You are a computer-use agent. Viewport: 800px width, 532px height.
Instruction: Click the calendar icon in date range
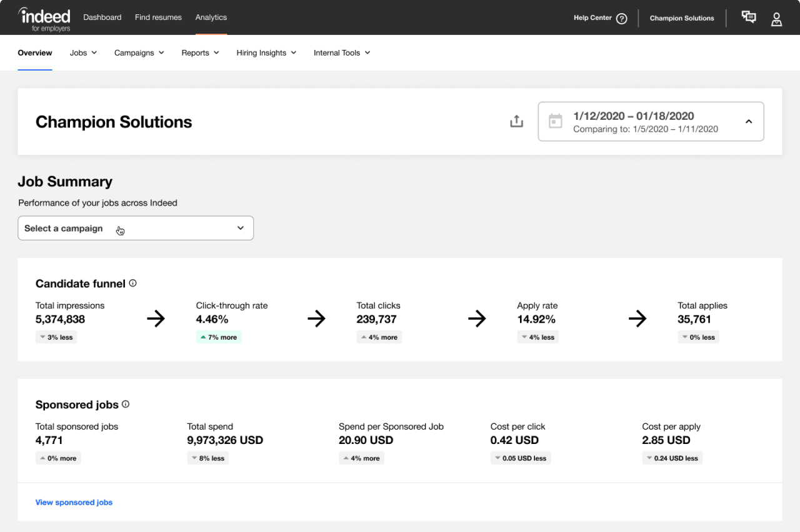555,121
